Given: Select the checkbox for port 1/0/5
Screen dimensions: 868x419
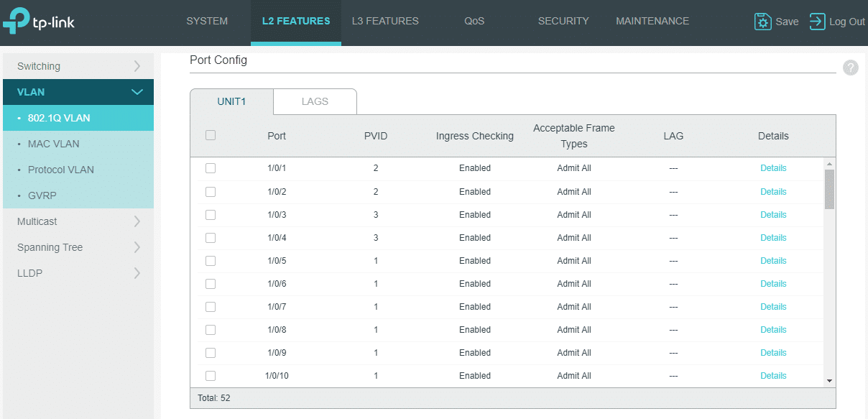Looking at the screenshot, I should pyautogui.click(x=211, y=260).
